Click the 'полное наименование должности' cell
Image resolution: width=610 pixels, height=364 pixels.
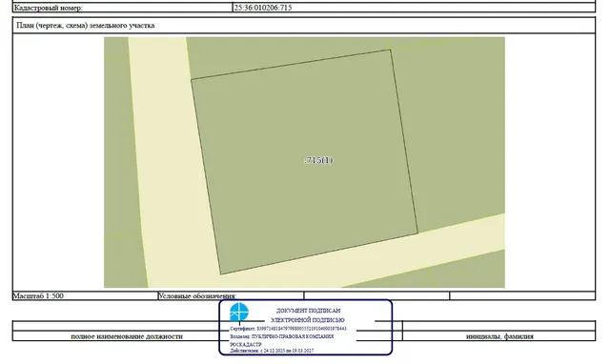pos(127,336)
